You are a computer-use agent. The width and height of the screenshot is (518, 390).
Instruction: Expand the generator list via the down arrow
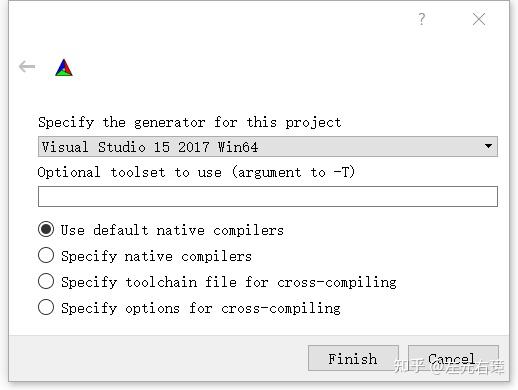pyautogui.click(x=488, y=146)
